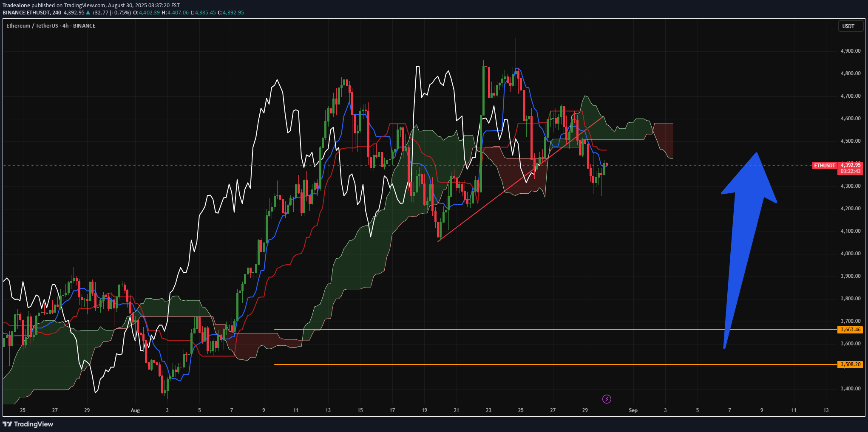
Task: Click the red ETHUSDT price tag
Action: pos(824,166)
